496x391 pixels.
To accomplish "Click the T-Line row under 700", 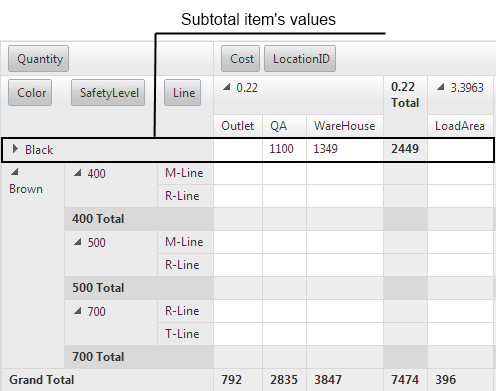I will coord(185,334).
